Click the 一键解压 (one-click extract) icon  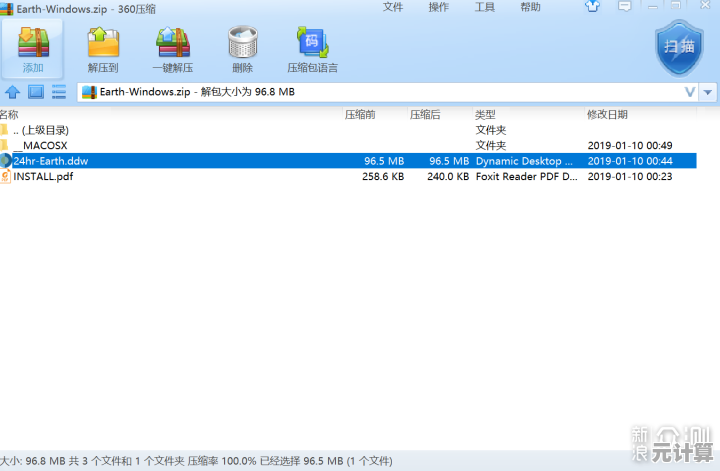click(x=173, y=43)
